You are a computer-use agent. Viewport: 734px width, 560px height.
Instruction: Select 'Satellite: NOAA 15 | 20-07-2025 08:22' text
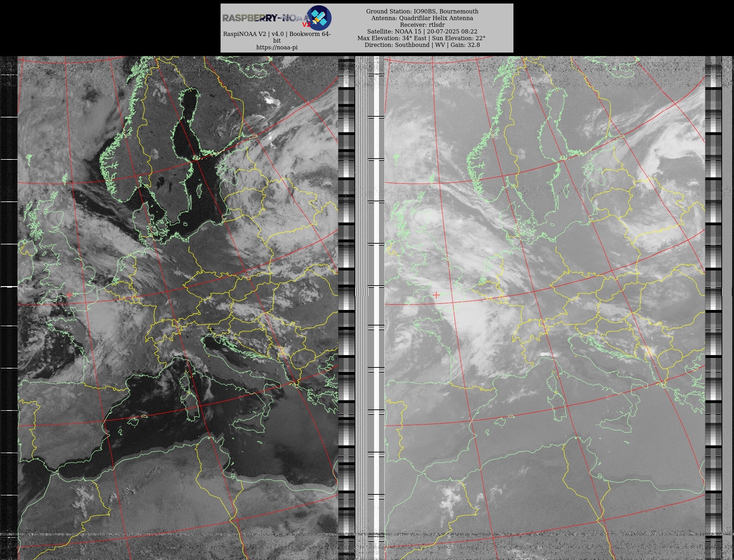point(422,31)
